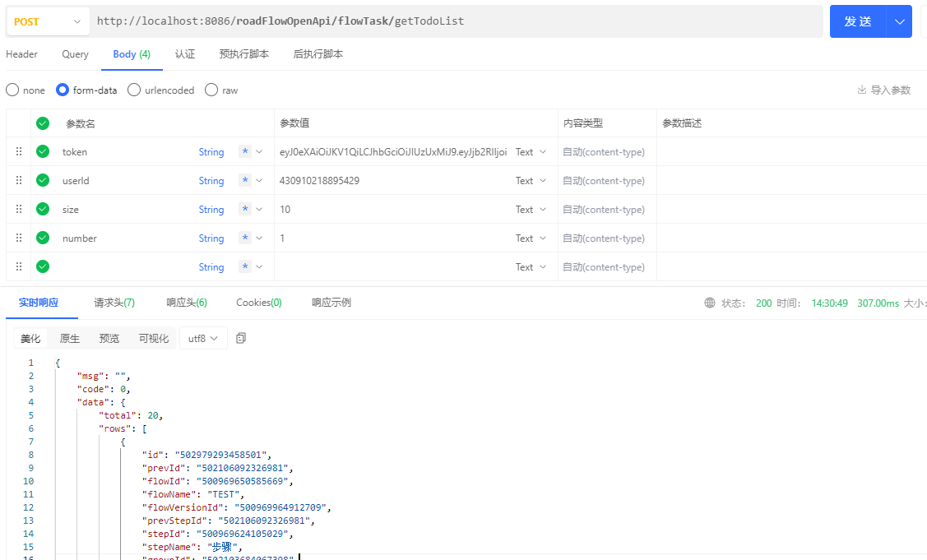This screenshot has width=927, height=560.
Task: Click the "total": 20 line
Action: coord(131,416)
